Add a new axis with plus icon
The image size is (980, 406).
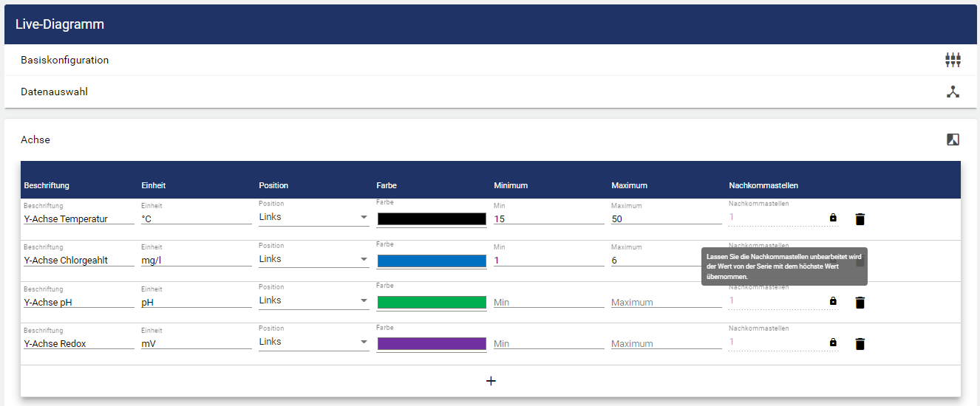(x=490, y=381)
